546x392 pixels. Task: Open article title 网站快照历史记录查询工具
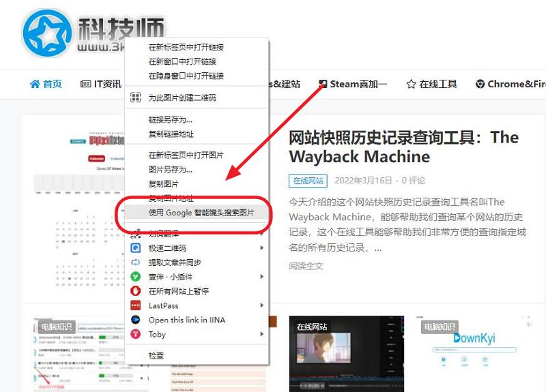click(403, 147)
